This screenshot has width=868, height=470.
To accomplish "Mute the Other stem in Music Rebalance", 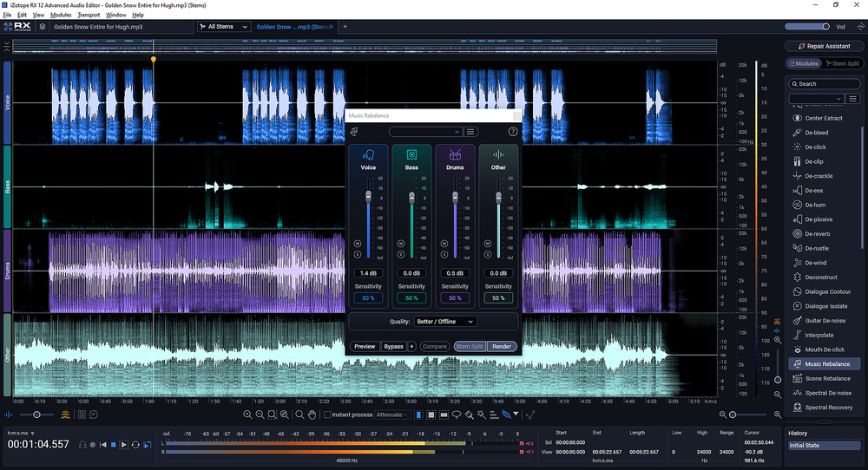I will click(488, 244).
